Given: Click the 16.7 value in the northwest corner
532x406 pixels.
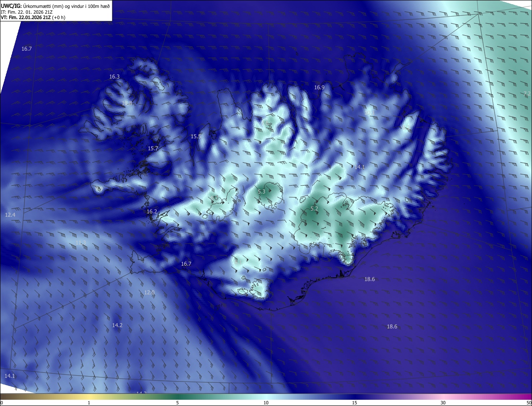Looking at the screenshot, I should click(x=27, y=49).
